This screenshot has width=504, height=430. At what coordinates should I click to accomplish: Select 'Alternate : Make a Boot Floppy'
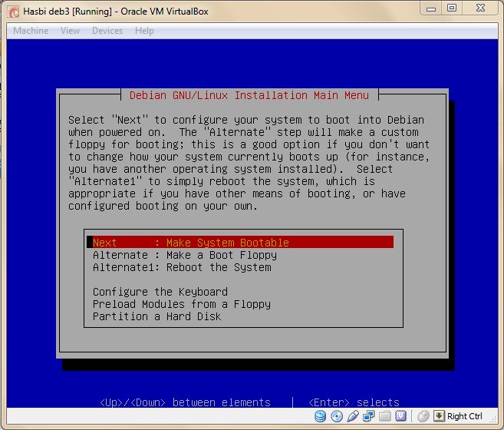tap(185, 255)
